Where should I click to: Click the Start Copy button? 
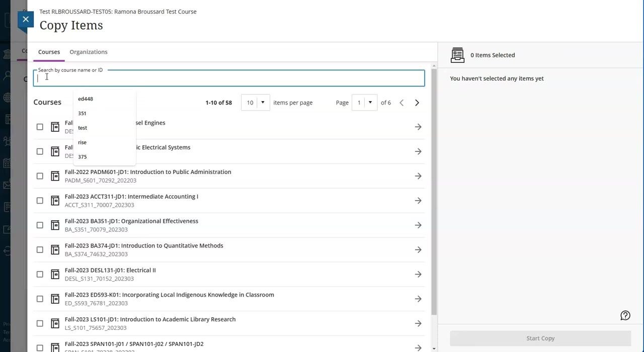pos(540,338)
